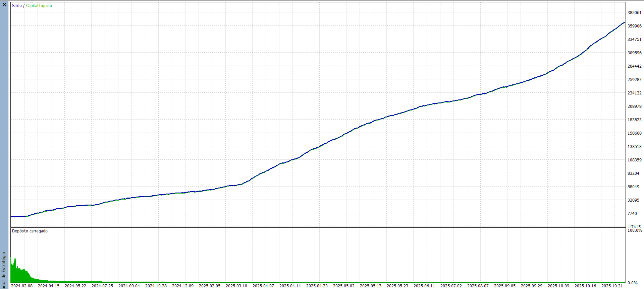
Task: Click the 108359 axis value
Action: 634,160
